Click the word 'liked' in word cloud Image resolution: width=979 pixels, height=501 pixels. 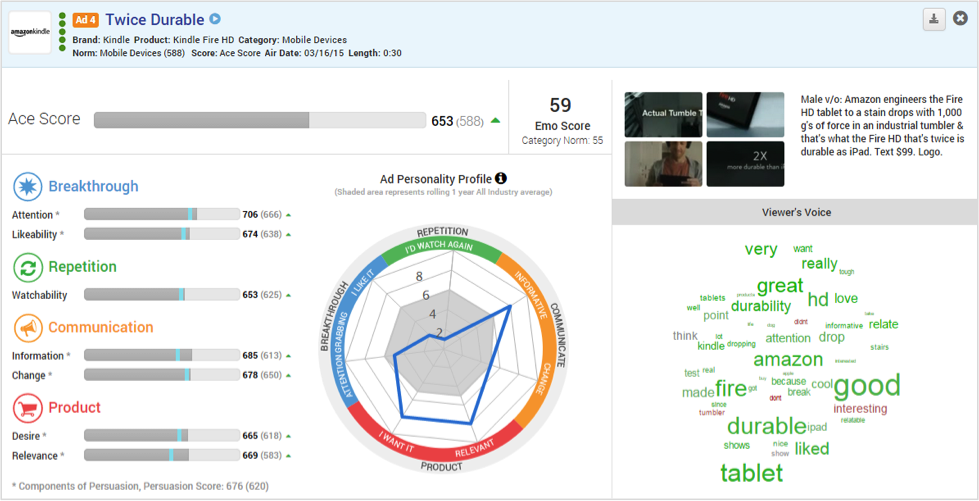pyautogui.click(x=812, y=449)
